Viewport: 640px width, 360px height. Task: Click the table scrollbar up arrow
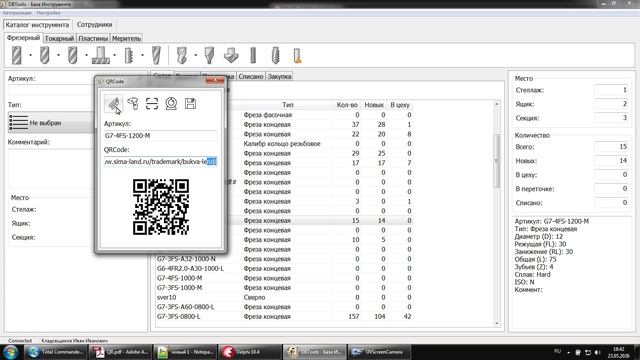[497, 104]
